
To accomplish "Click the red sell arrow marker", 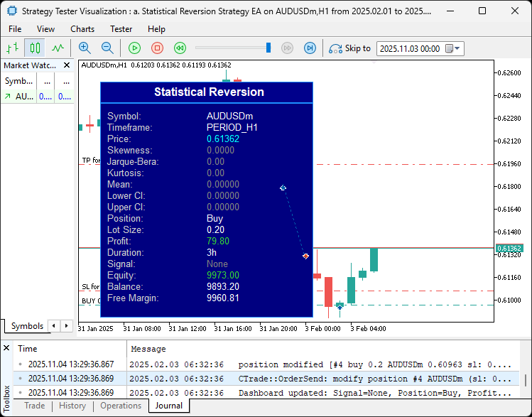I will [305, 256].
